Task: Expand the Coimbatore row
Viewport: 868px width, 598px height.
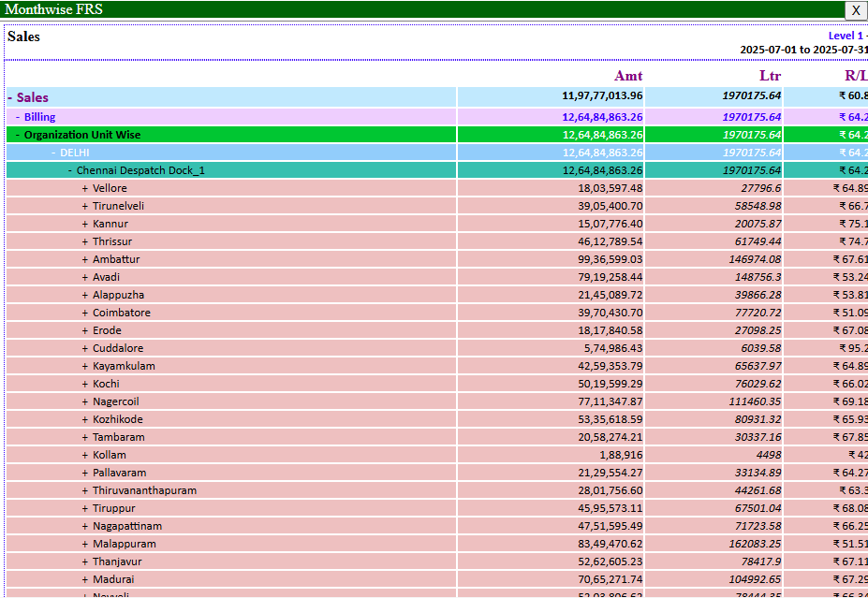Action: point(85,313)
